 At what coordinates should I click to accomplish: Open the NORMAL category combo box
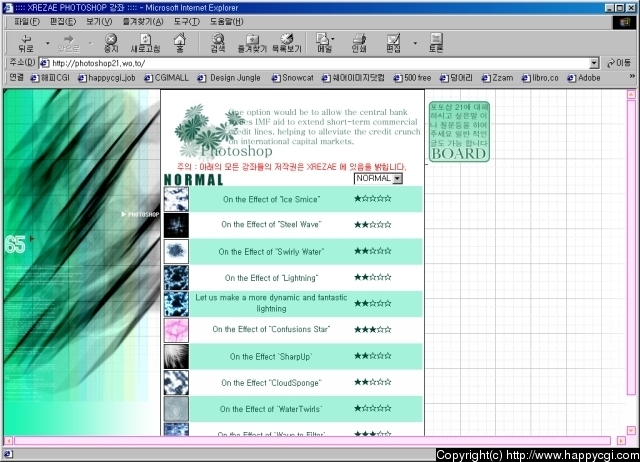pos(378,178)
